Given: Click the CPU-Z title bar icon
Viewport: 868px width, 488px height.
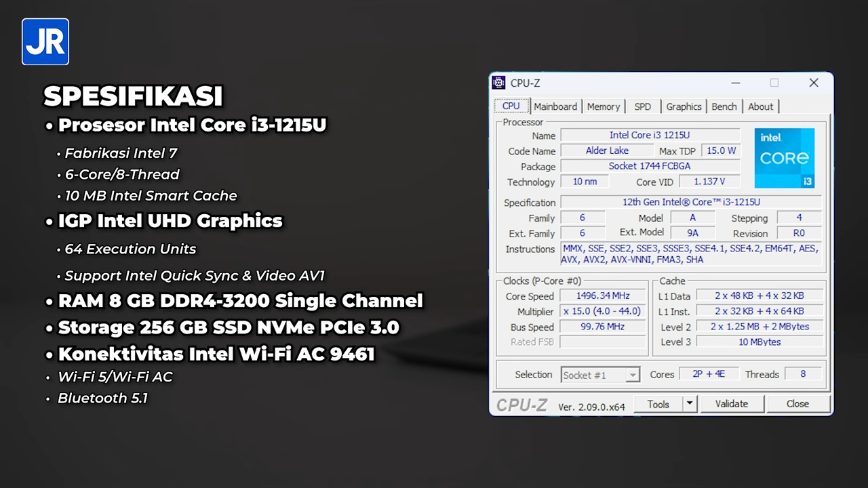Looking at the screenshot, I should [x=499, y=83].
